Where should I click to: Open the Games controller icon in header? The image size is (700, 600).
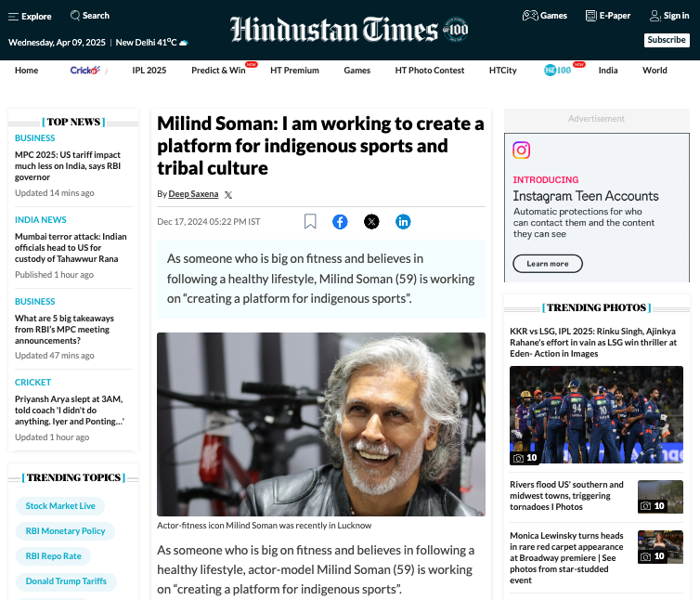[x=530, y=16]
